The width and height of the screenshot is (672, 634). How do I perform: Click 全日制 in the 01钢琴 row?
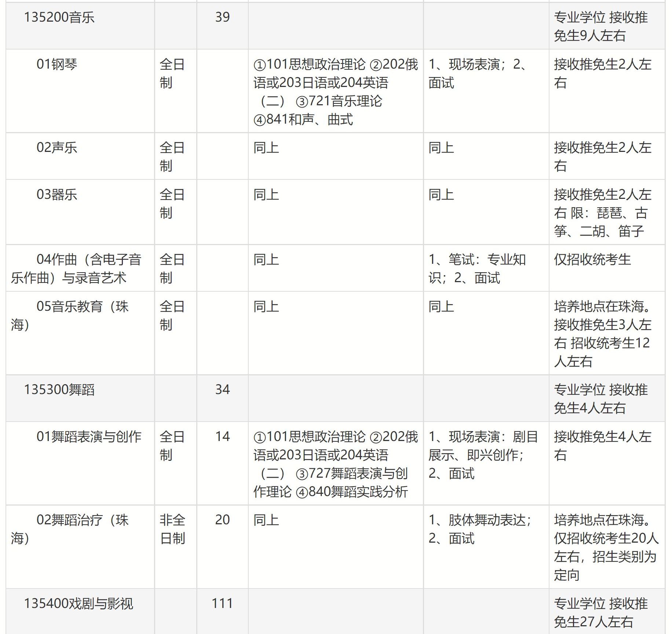pos(172,73)
